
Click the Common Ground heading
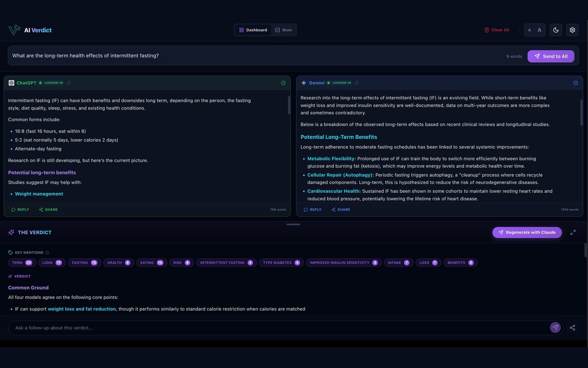click(28, 287)
